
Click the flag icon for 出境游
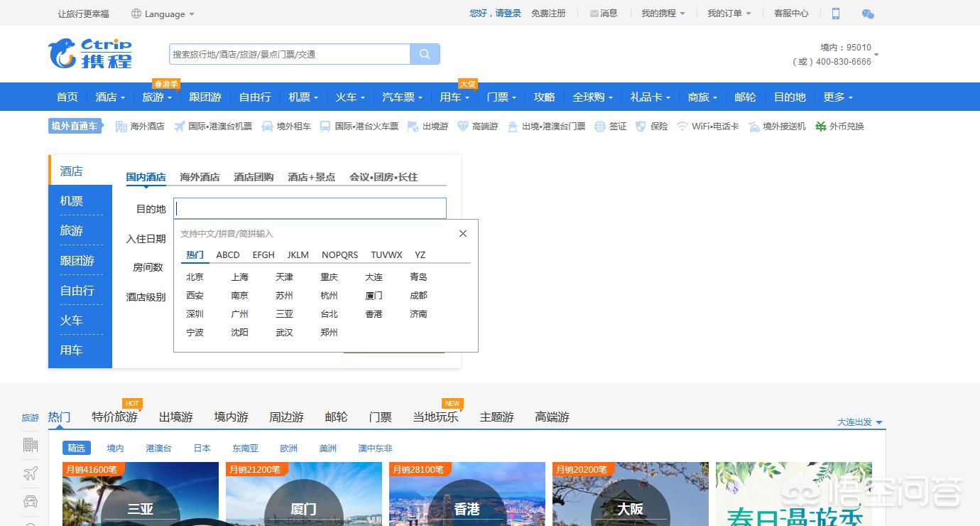(x=413, y=126)
